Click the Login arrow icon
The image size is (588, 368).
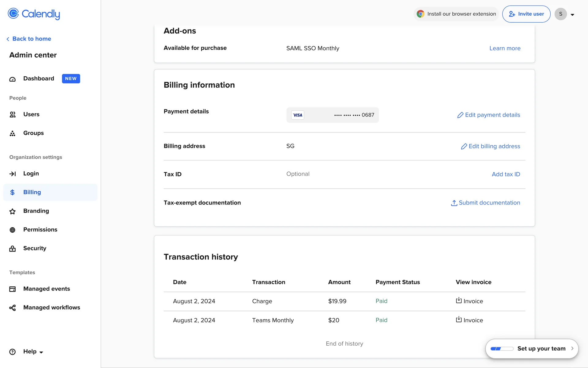click(x=13, y=174)
